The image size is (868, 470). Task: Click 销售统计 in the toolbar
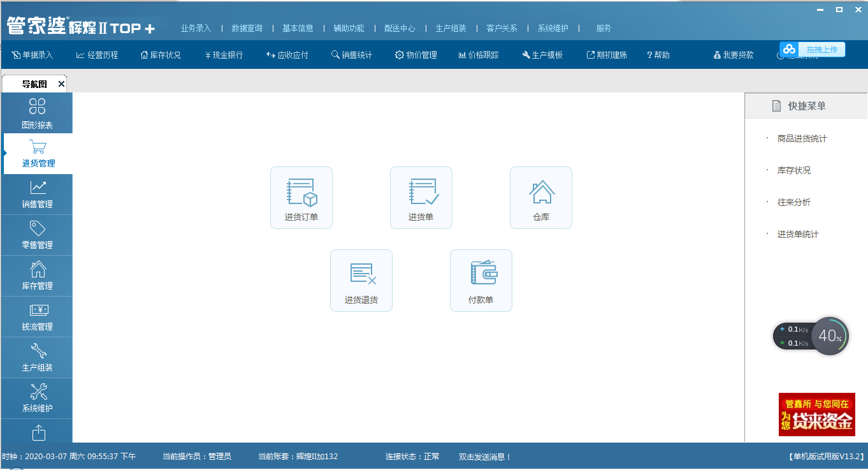[352, 55]
